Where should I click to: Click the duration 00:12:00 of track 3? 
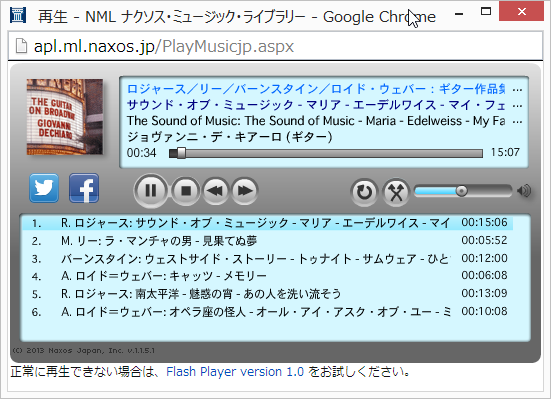(484, 258)
